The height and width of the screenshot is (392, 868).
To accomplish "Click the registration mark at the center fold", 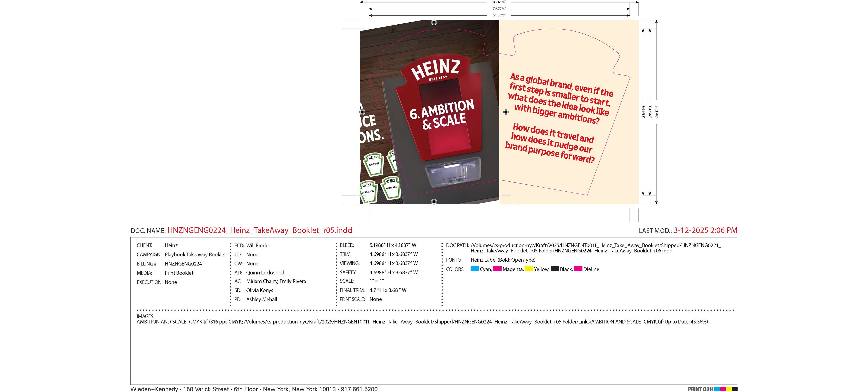I will coord(506,112).
